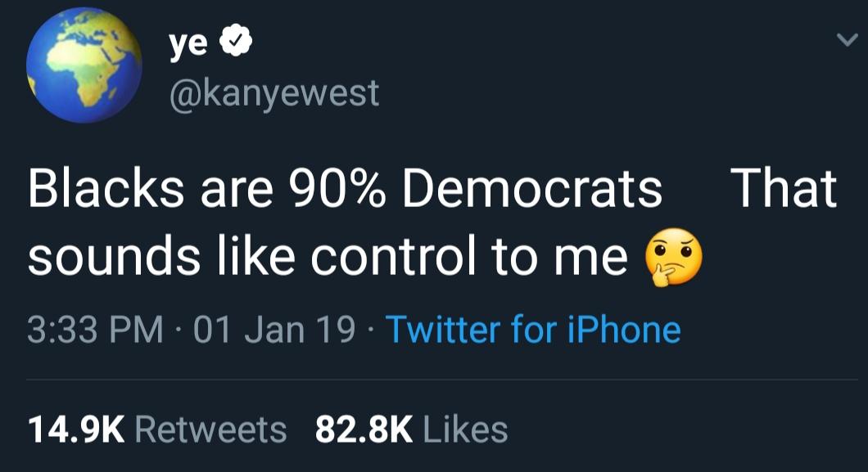Click the words "to me" before emoji
This screenshot has width=868, height=472.
pyautogui.click(x=559, y=258)
